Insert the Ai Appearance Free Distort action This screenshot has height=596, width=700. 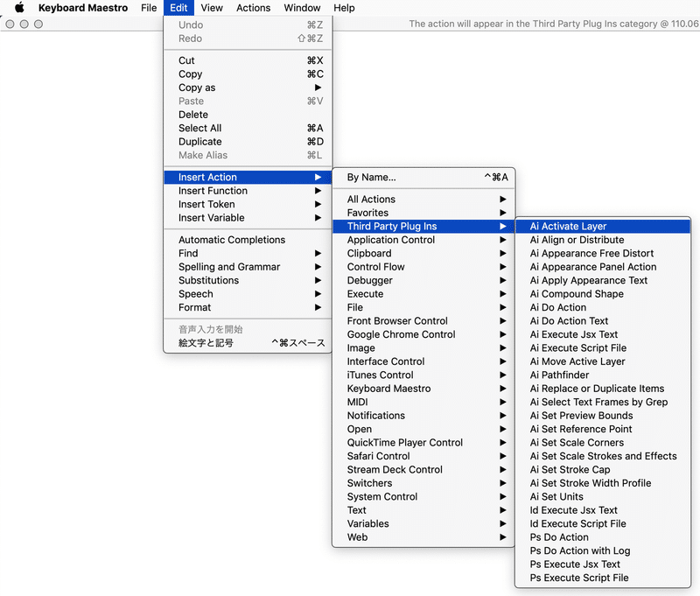click(x=603, y=253)
